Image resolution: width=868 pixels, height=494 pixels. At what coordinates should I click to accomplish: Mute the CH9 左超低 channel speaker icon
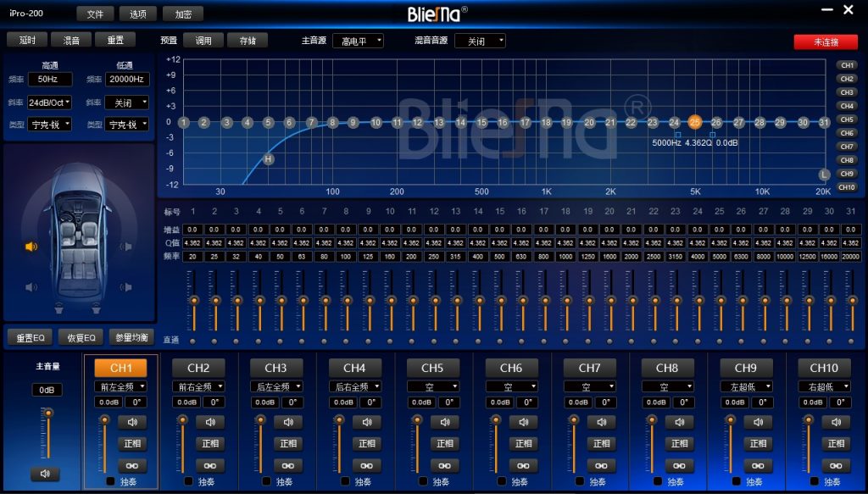point(758,423)
